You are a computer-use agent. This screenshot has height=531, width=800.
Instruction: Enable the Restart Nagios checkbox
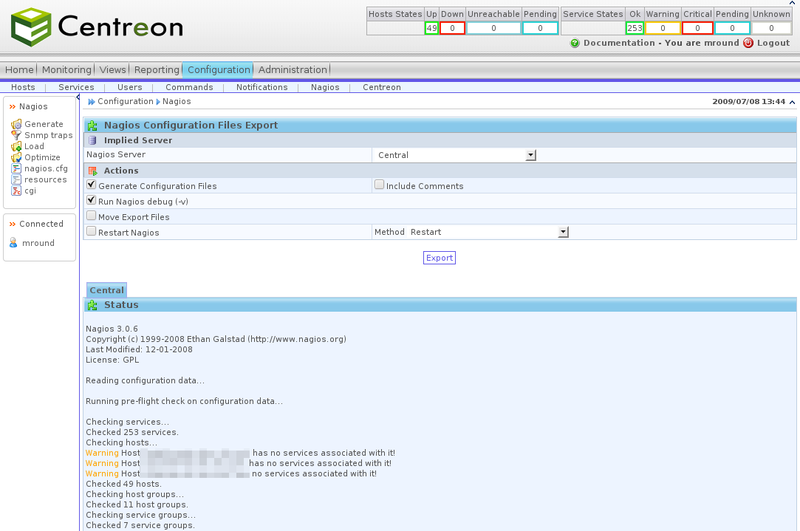click(91, 232)
